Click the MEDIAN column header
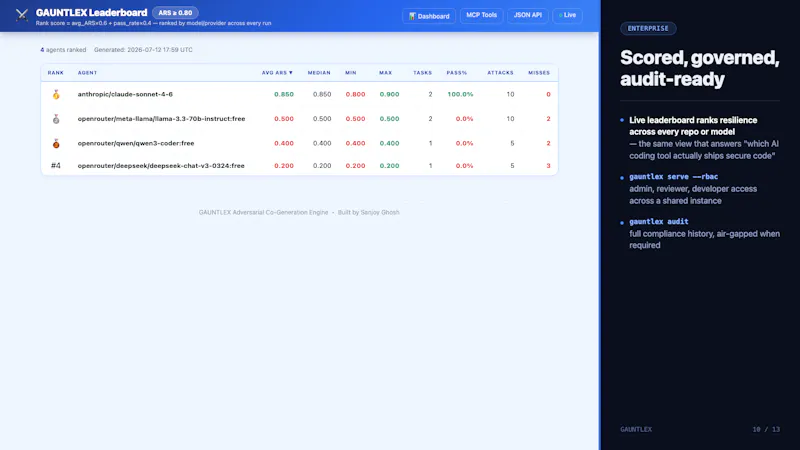Viewport: 800px width, 450px height. (x=319, y=73)
